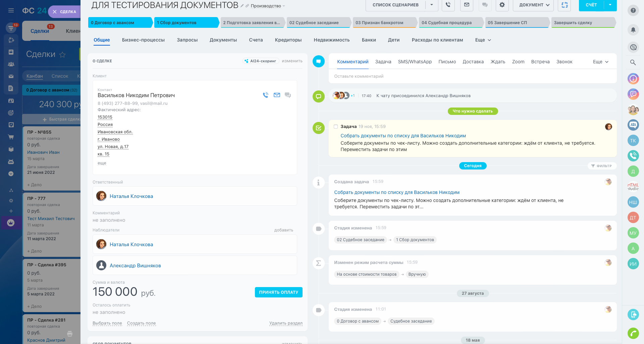Open the settings gear in deal header

click(502, 5)
